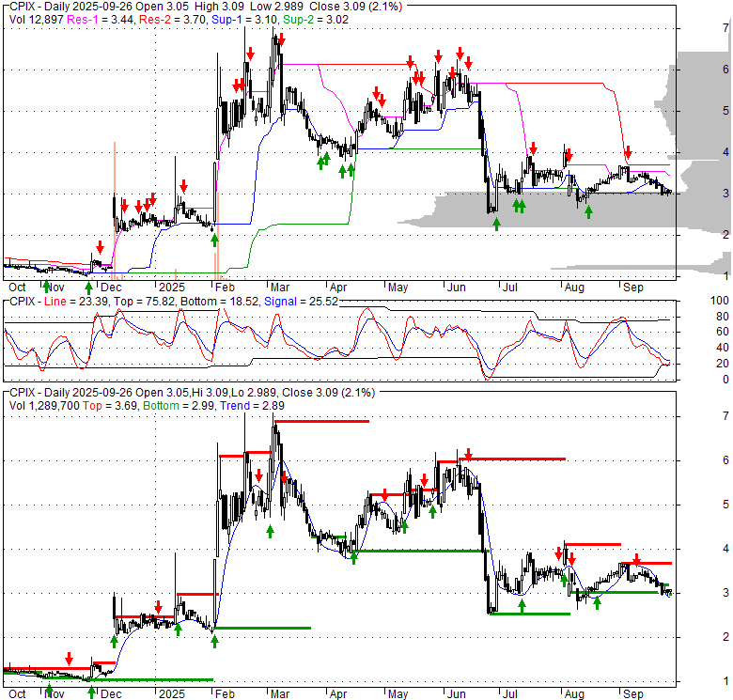Click the Sep label on the top chart's axis

pos(633,288)
